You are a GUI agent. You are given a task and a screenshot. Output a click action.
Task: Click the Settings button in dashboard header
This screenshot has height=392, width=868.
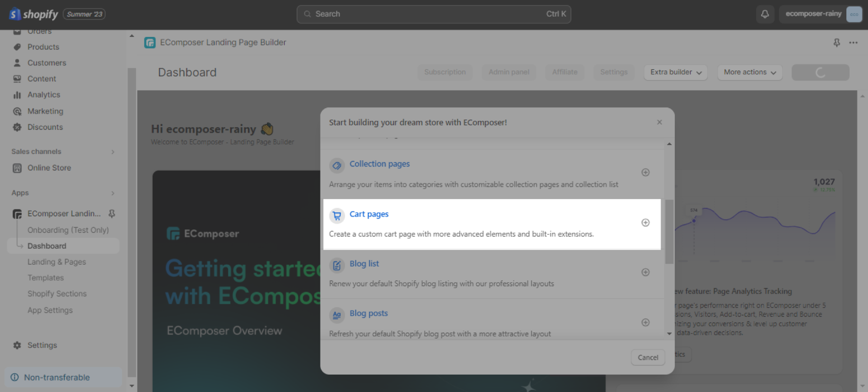(x=614, y=72)
